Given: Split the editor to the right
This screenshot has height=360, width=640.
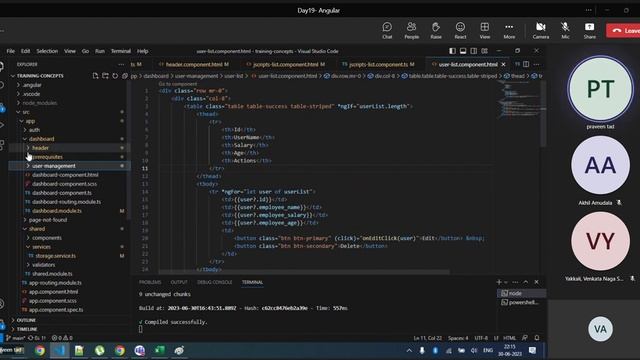Looking at the screenshot, I should coord(526,64).
